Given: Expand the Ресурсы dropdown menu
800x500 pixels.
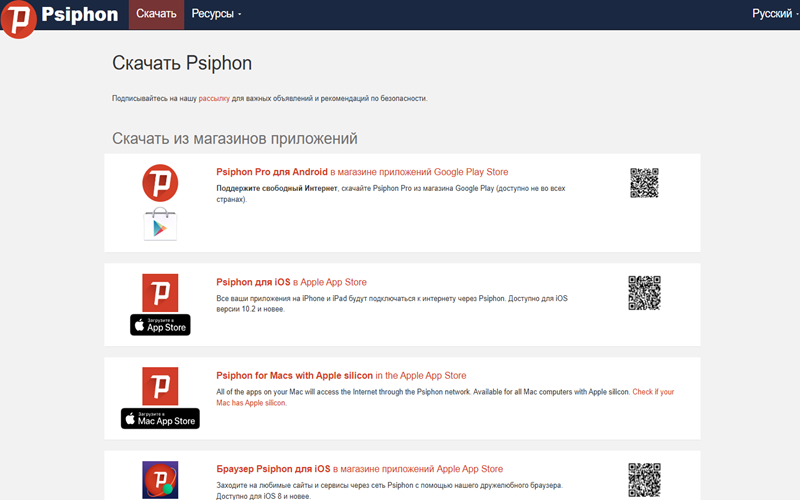Looking at the screenshot, I should point(216,14).
